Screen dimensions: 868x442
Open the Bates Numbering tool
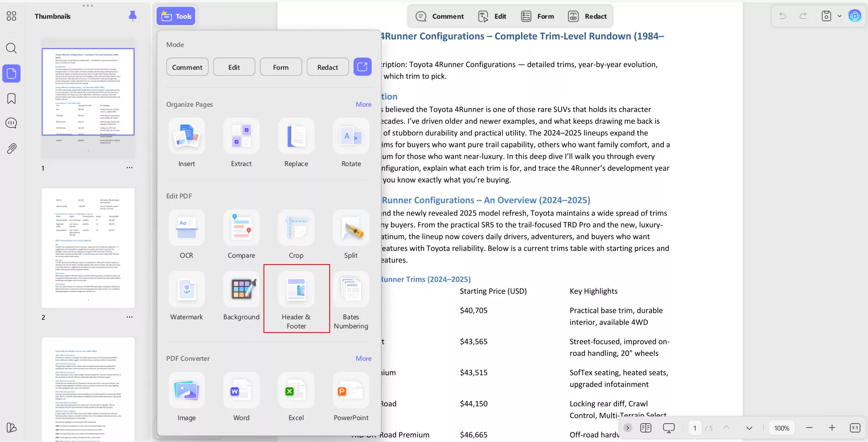point(351,296)
